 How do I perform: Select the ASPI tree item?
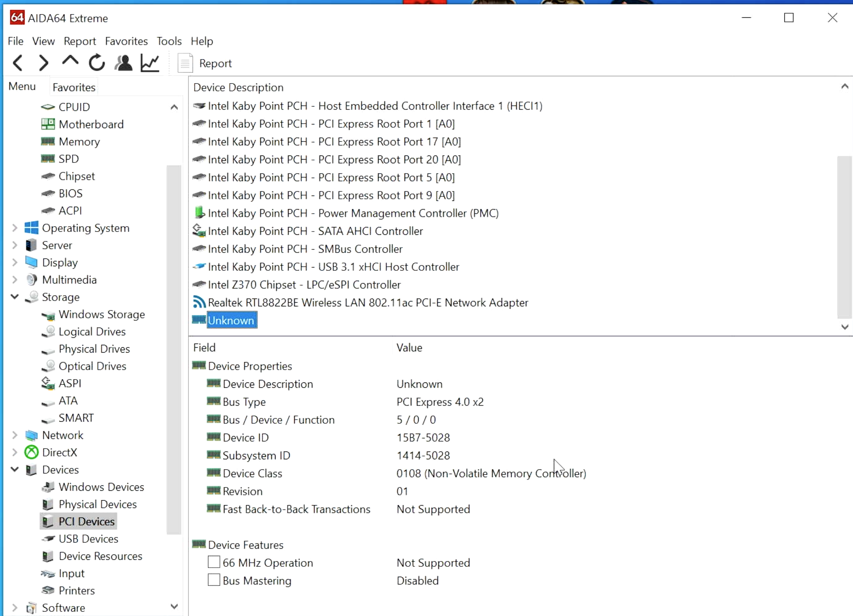click(x=69, y=384)
